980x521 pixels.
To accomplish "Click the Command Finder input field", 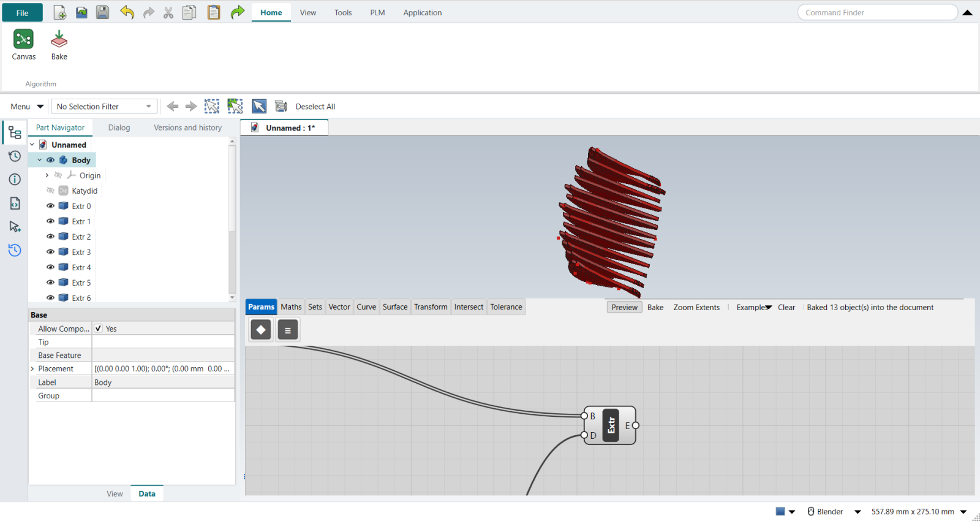I will tap(878, 12).
